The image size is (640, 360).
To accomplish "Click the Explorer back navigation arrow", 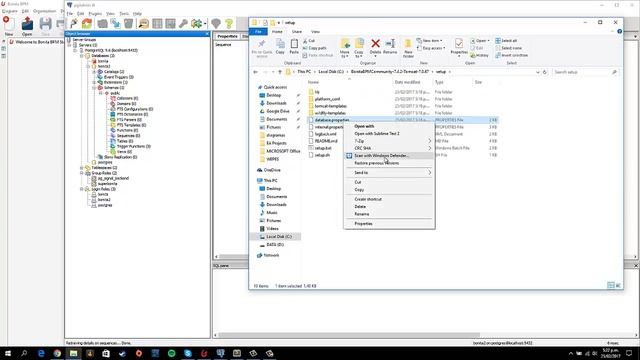I will tap(256, 72).
